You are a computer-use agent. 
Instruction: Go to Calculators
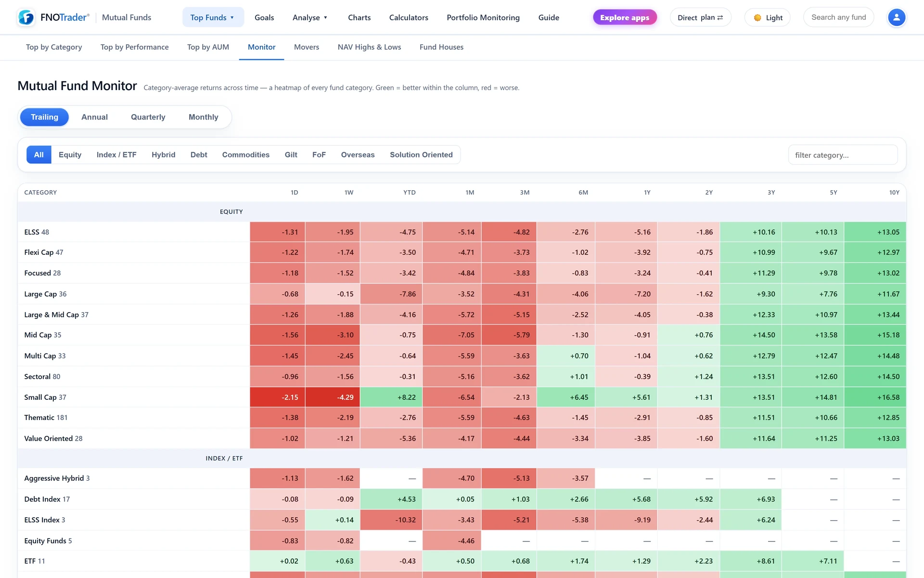tap(409, 17)
